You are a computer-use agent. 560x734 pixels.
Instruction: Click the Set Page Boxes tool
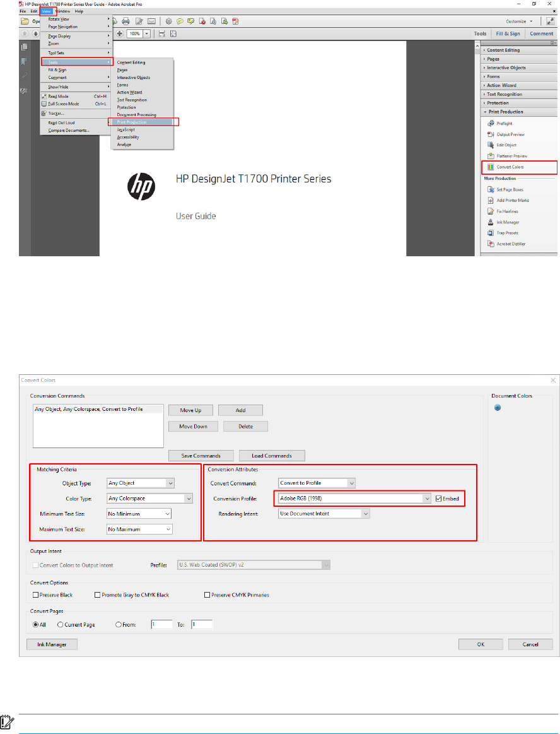click(505, 189)
